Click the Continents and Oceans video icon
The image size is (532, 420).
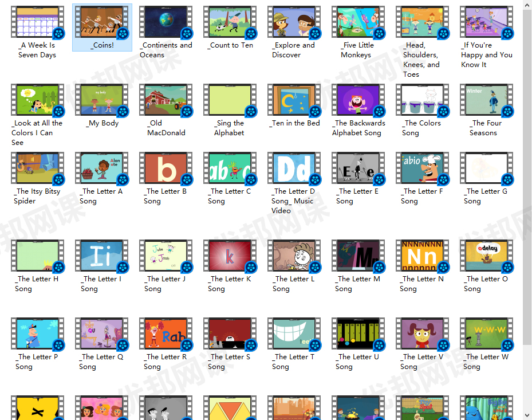point(166,22)
